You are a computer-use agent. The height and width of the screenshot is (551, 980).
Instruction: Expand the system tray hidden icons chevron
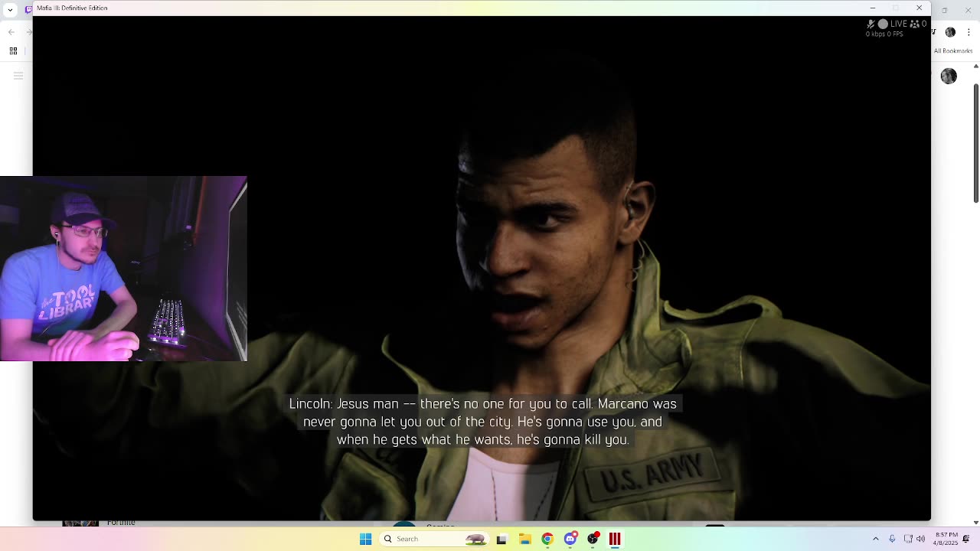(x=876, y=539)
